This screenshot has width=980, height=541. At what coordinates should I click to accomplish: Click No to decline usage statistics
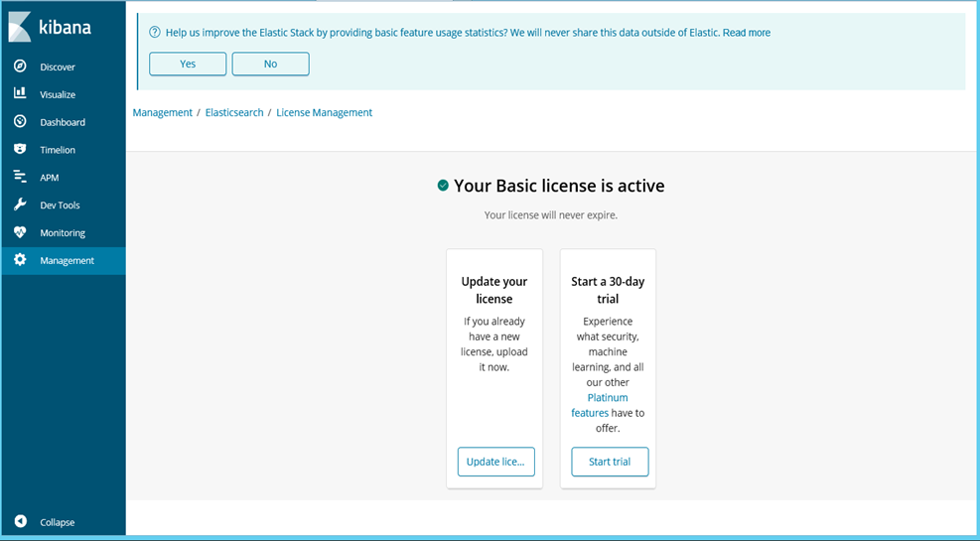(x=271, y=64)
